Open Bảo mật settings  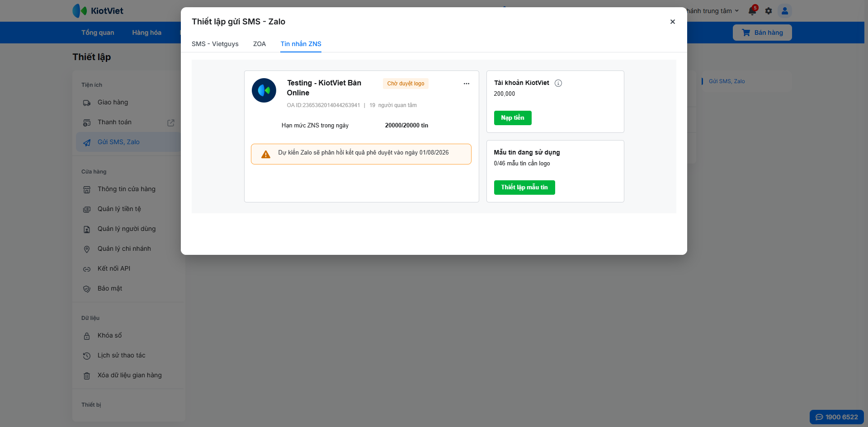click(129, 289)
